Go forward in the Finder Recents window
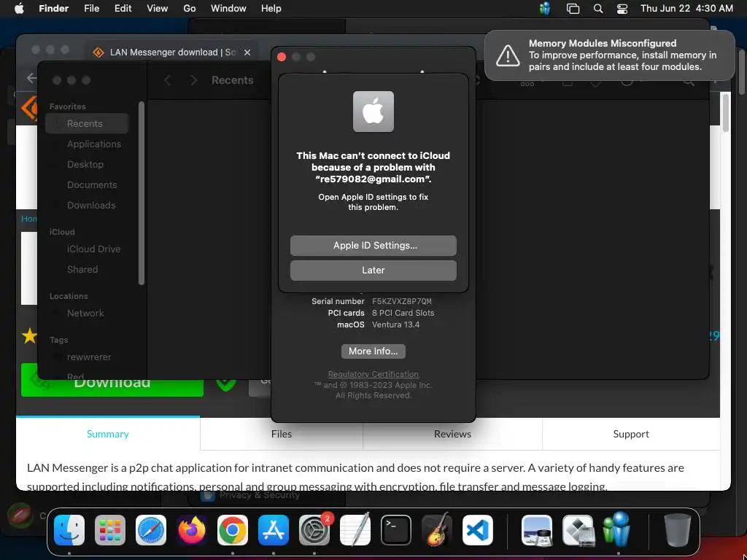The image size is (747, 560). pyautogui.click(x=193, y=80)
